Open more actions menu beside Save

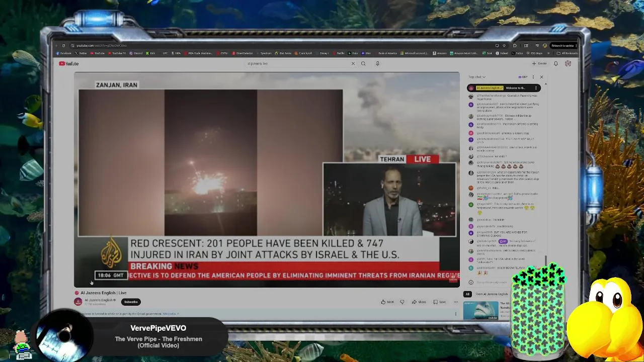[x=456, y=302]
